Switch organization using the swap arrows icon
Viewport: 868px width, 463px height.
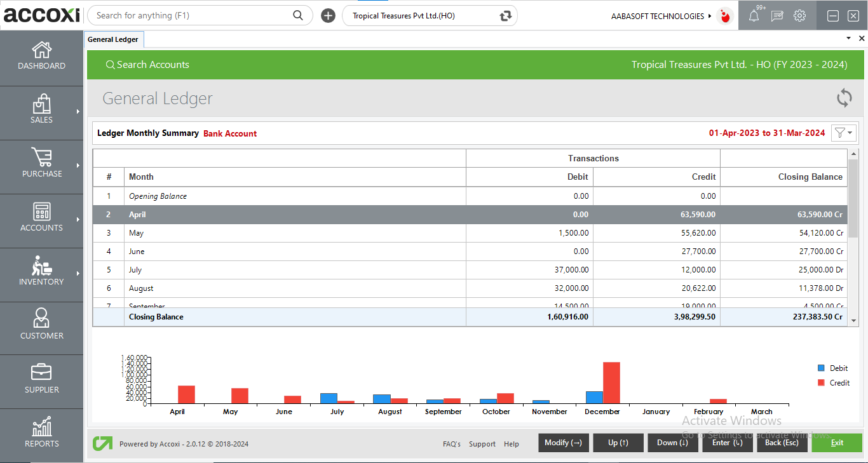(505, 16)
